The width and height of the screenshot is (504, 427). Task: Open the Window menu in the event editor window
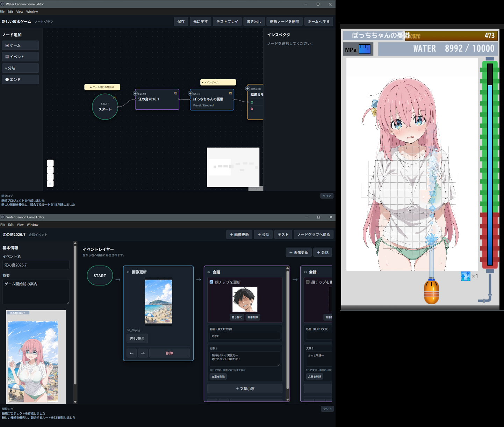tap(33, 225)
